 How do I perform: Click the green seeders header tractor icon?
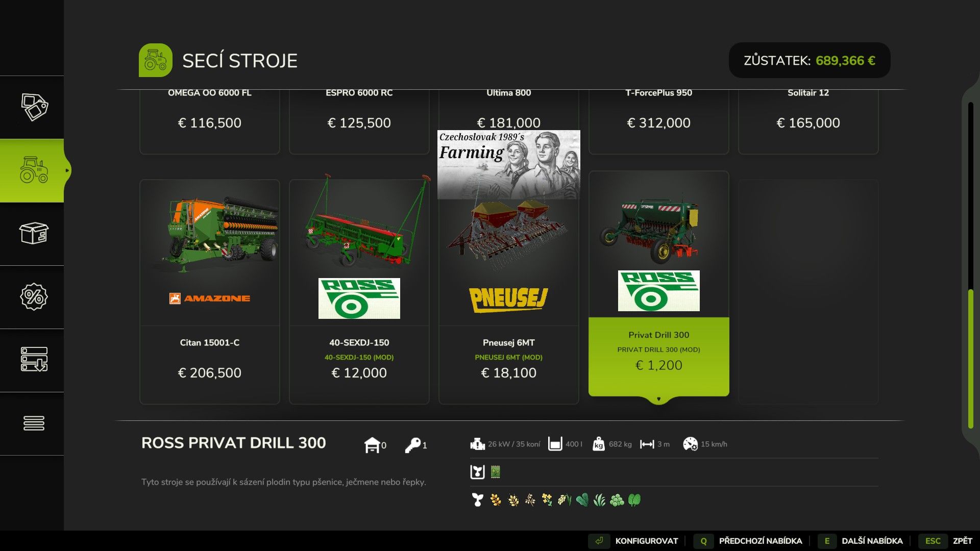pyautogui.click(x=155, y=60)
